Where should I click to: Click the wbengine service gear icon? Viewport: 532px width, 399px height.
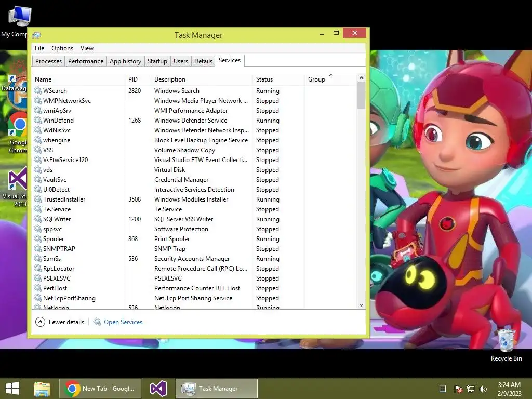coord(37,140)
